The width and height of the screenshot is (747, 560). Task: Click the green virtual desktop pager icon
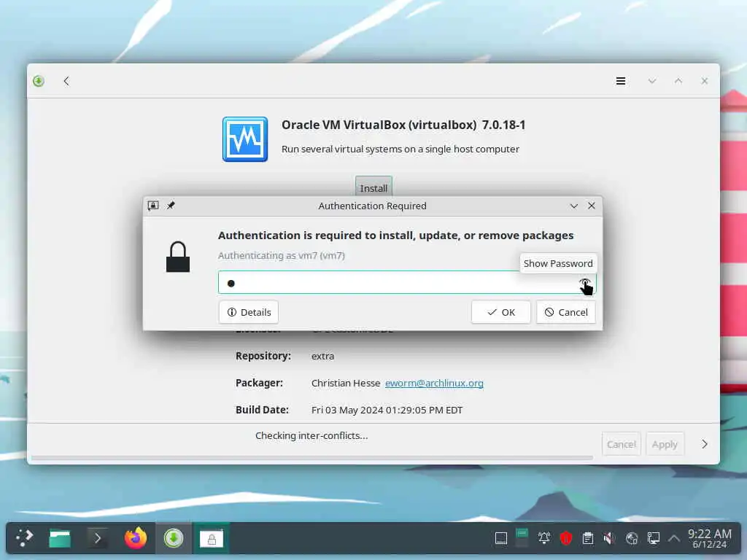click(x=522, y=538)
